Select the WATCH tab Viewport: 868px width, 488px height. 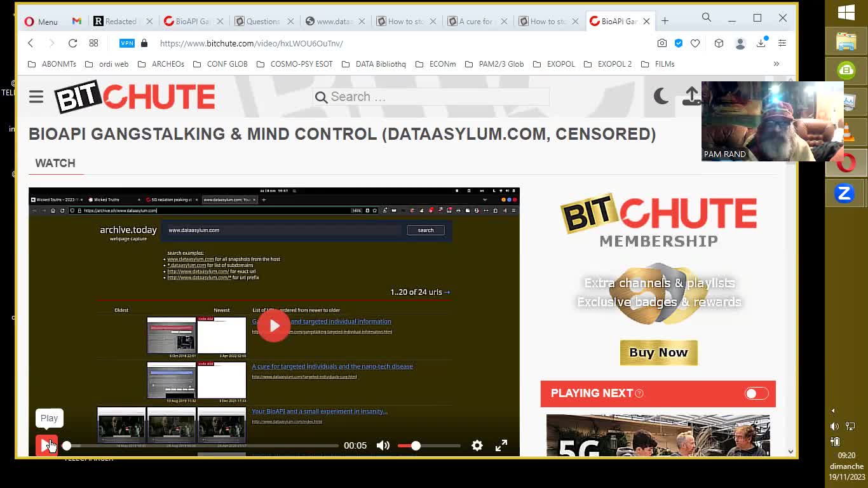click(55, 163)
